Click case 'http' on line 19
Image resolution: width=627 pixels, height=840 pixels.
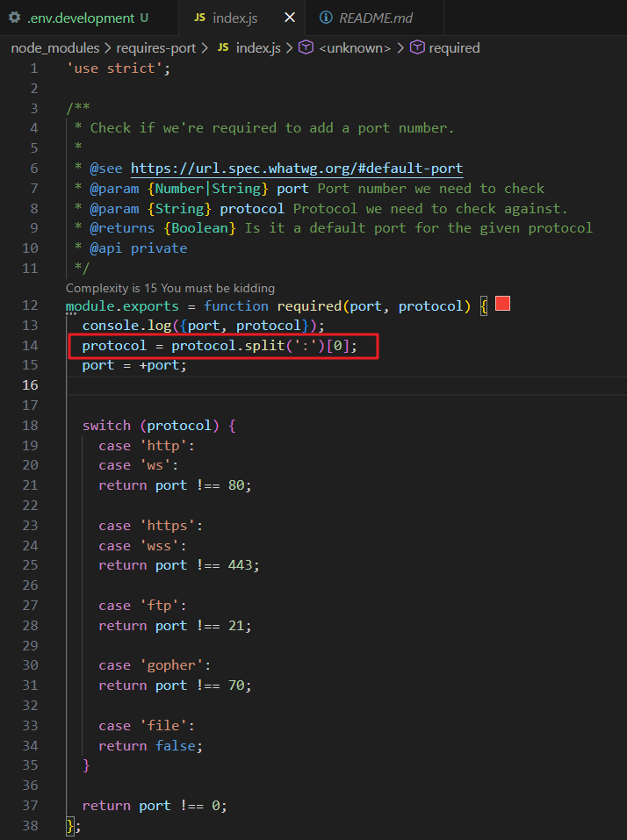point(147,446)
